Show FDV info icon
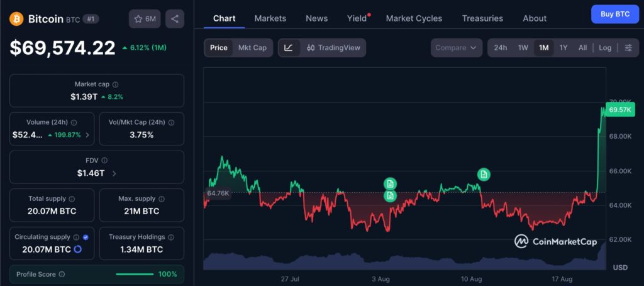Screen dimensions: 644x286 click(104, 161)
